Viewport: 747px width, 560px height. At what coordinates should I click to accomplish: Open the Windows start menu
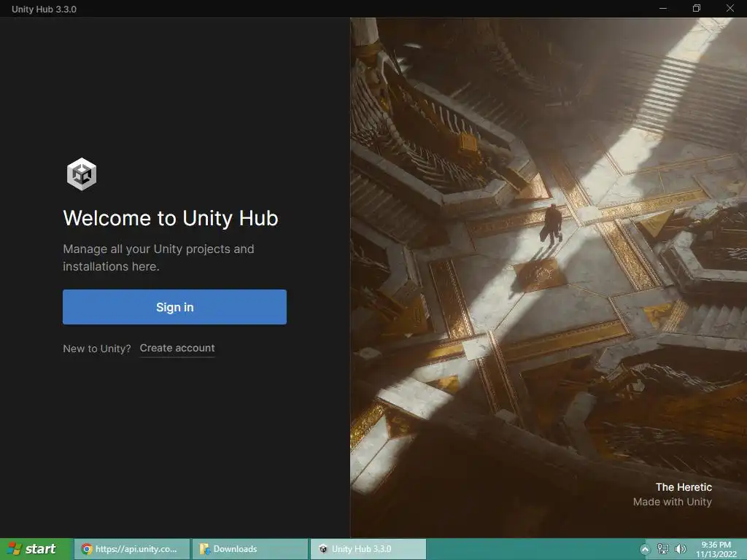click(x=36, y=549)
